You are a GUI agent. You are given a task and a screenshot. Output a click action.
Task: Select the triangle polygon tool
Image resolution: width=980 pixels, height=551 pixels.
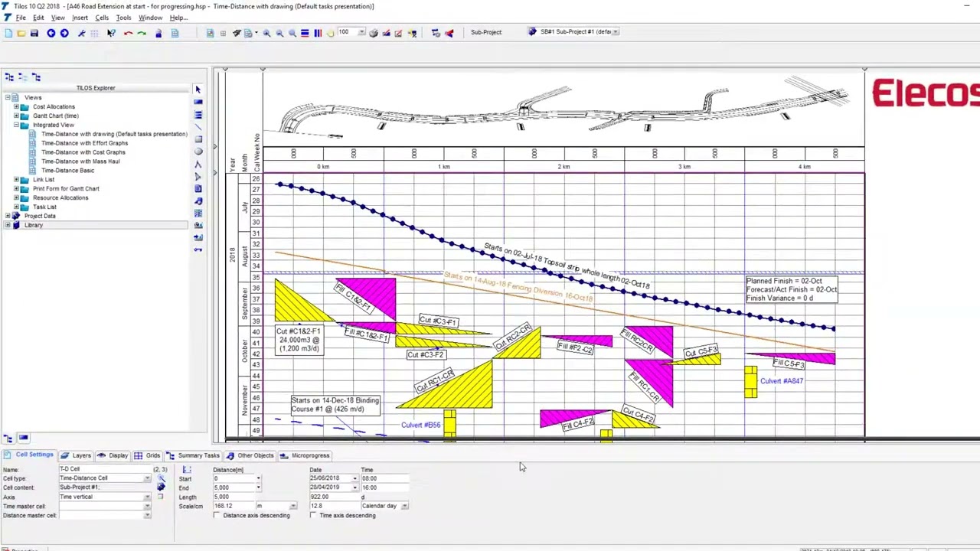pyautogui.click(x=198, y=176)
